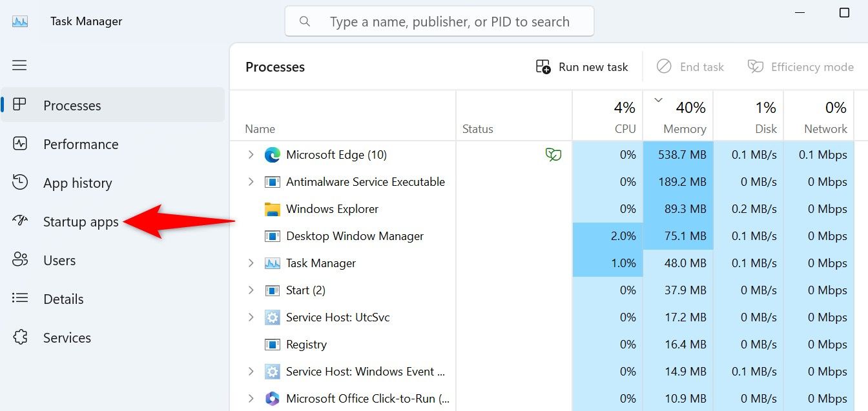Screen dimensions: 868x411
Task: Open the Users section
Action: 59,260
